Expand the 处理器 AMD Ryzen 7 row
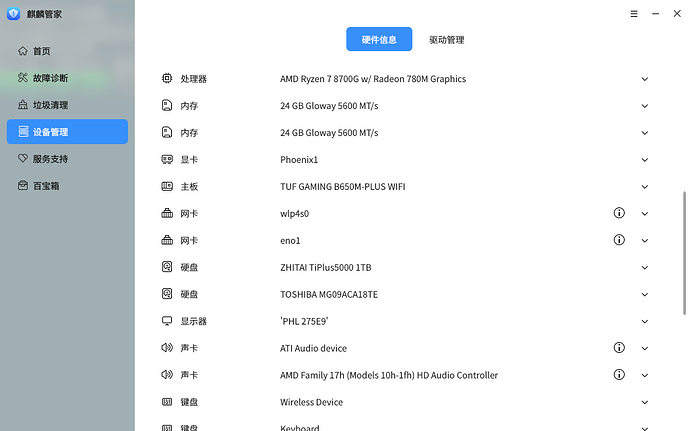Viewport: 690px width, 431px height. 645,79
